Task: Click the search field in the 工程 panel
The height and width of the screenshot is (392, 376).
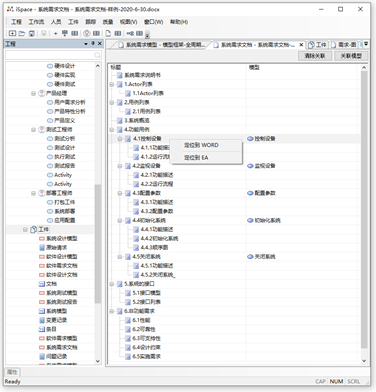Action: 53,55
